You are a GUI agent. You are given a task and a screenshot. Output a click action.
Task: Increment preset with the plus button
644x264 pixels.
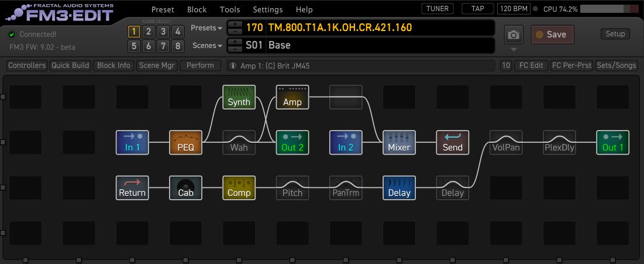tap(235, 24)
